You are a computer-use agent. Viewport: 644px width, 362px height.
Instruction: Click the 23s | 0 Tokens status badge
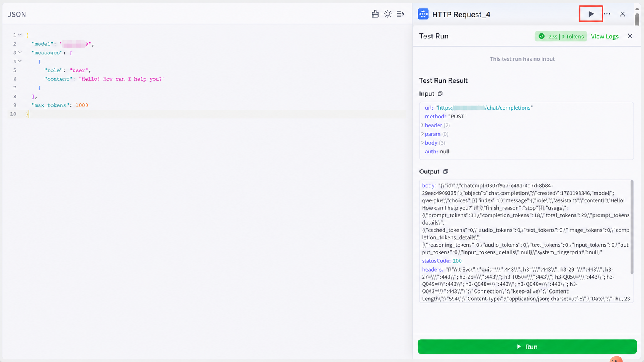tap(561, 37)
